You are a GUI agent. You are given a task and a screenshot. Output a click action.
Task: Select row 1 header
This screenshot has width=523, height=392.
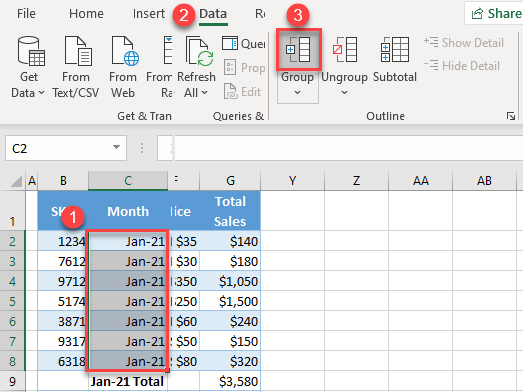pyautogui.click(x=12, y=211)
